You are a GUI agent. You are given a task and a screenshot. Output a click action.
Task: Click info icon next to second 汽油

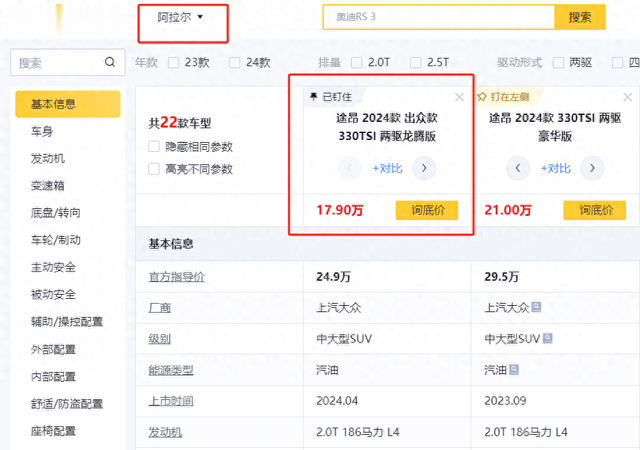point(514,370)
